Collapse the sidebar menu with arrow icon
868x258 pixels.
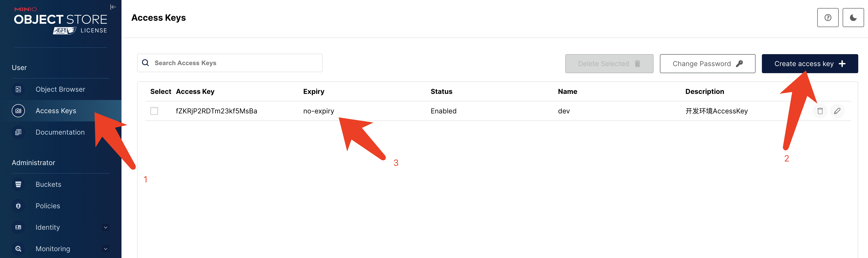(113, 7)
